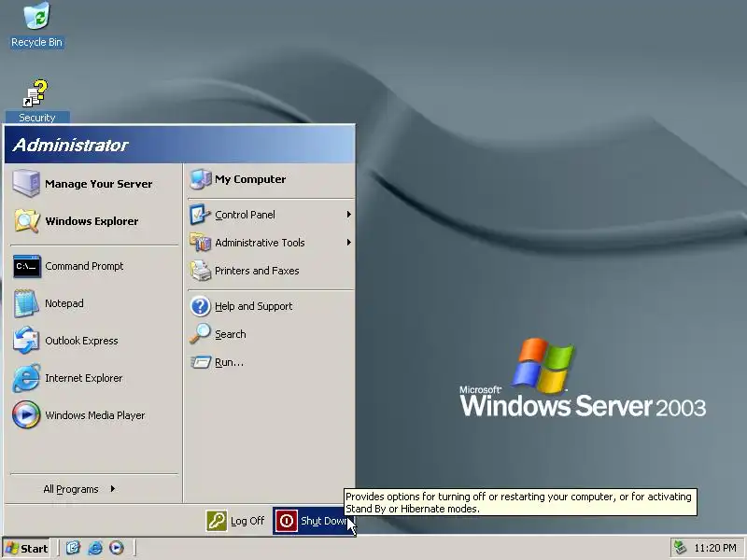Launch Command Prompt from its icon

tap(27, 266)
